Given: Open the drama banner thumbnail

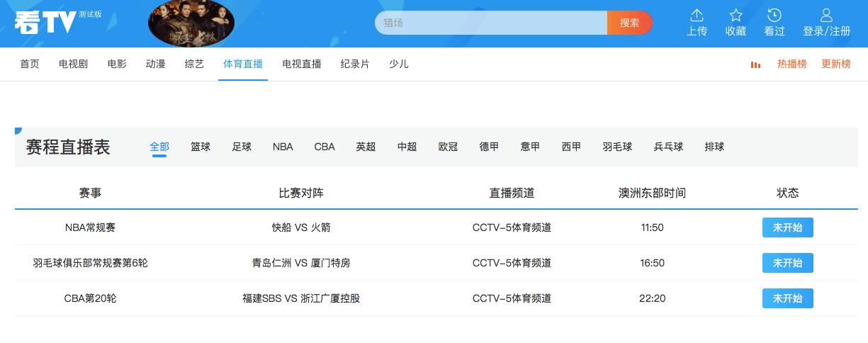Looking at the screenshot, I should (x=191, y=23).
